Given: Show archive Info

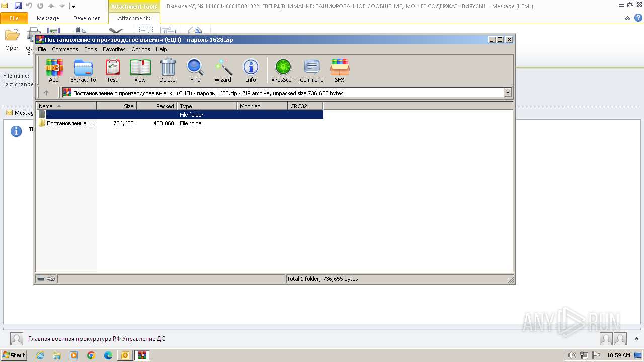Looking at the screenshot, I should 251,70.
